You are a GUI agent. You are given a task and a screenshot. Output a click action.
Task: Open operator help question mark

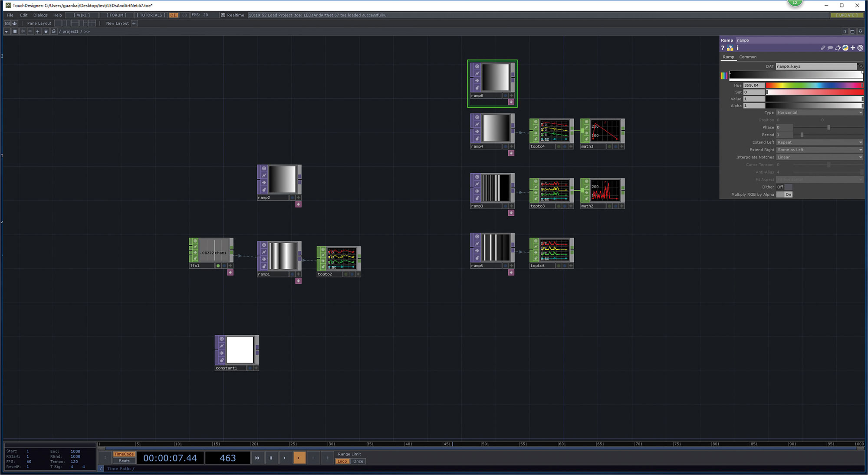tap(723, 48)
